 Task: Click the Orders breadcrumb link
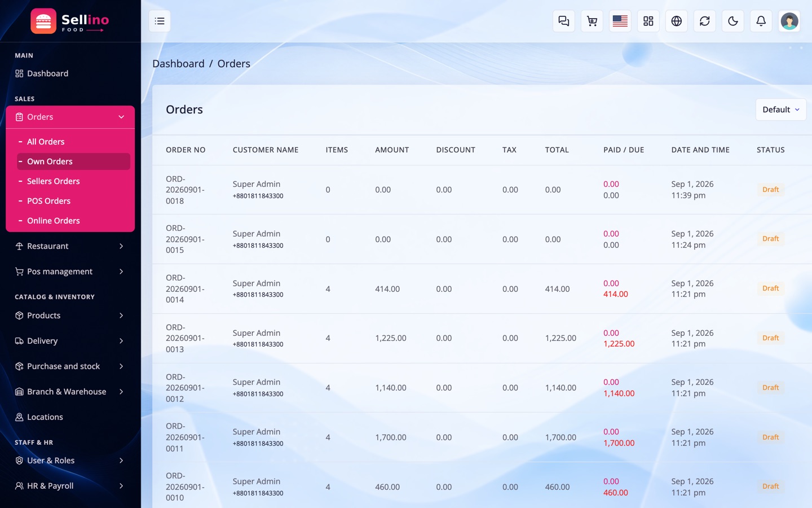point(234,64)
